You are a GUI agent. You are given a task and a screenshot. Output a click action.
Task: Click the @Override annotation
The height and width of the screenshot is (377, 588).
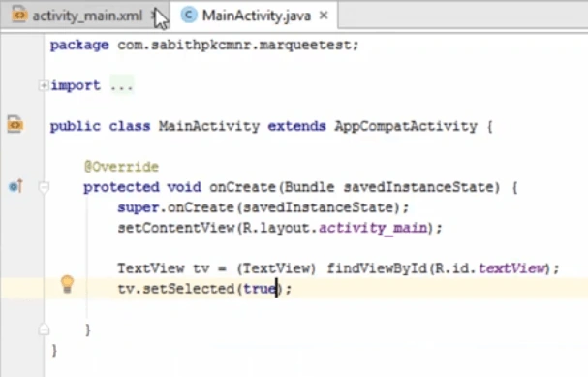pyautogui.click(x=121, y=167)
